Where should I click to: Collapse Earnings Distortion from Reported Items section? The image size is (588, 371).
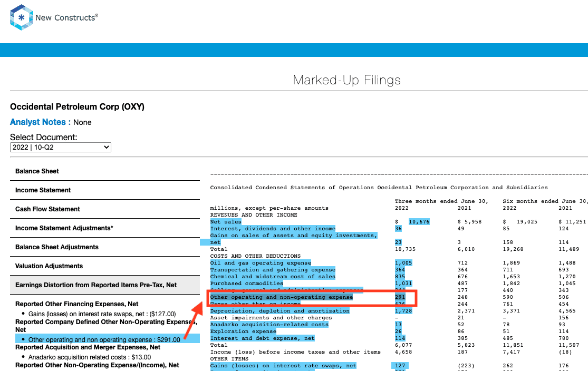[x=105, y=285]
